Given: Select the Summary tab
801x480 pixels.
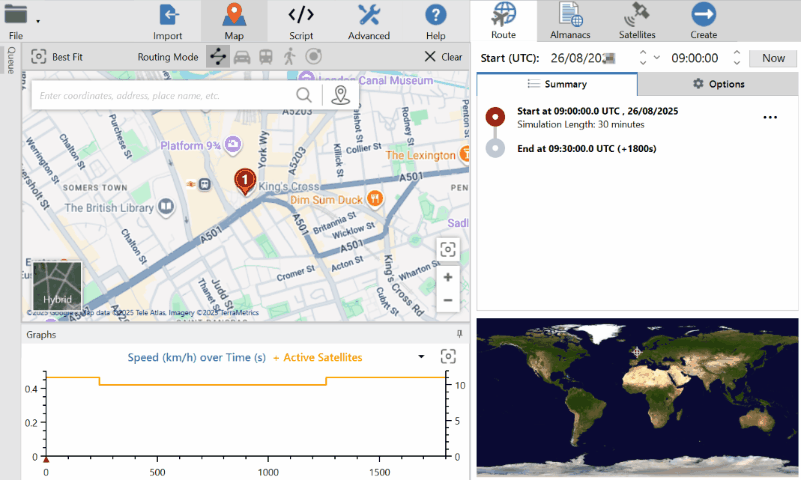Looking at the screenshot, I should tap(557, 84).
